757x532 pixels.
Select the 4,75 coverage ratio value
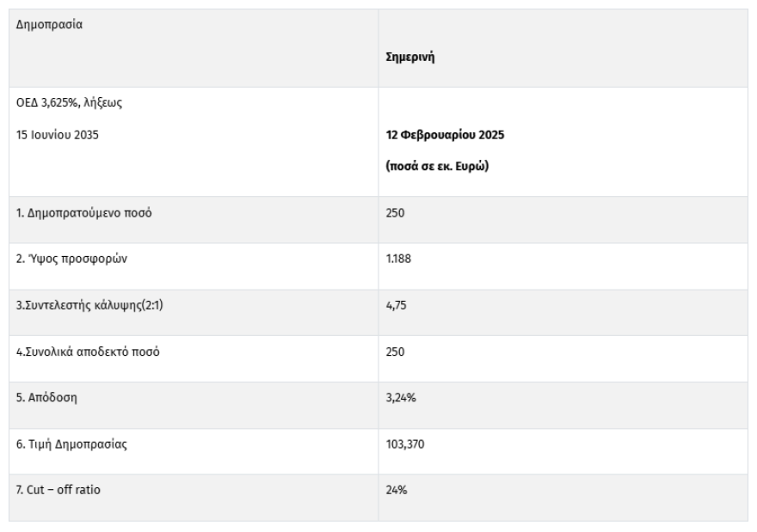(397, 306)
